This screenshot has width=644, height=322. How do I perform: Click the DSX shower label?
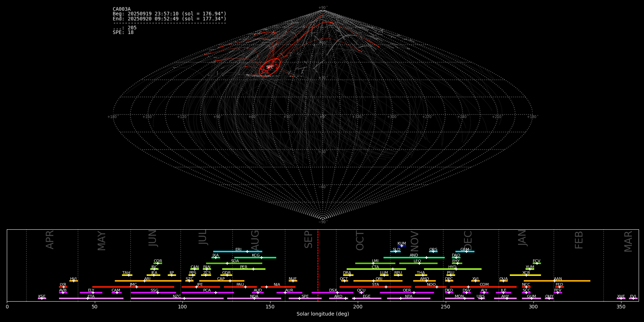[x=333, y=291]
